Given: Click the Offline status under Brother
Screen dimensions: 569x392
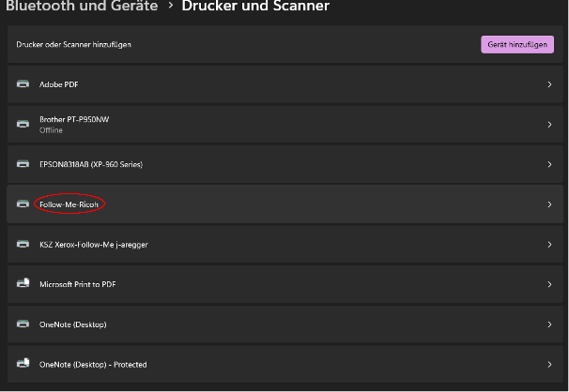Looking at the screenshot, I should click(x=51, y=130).
